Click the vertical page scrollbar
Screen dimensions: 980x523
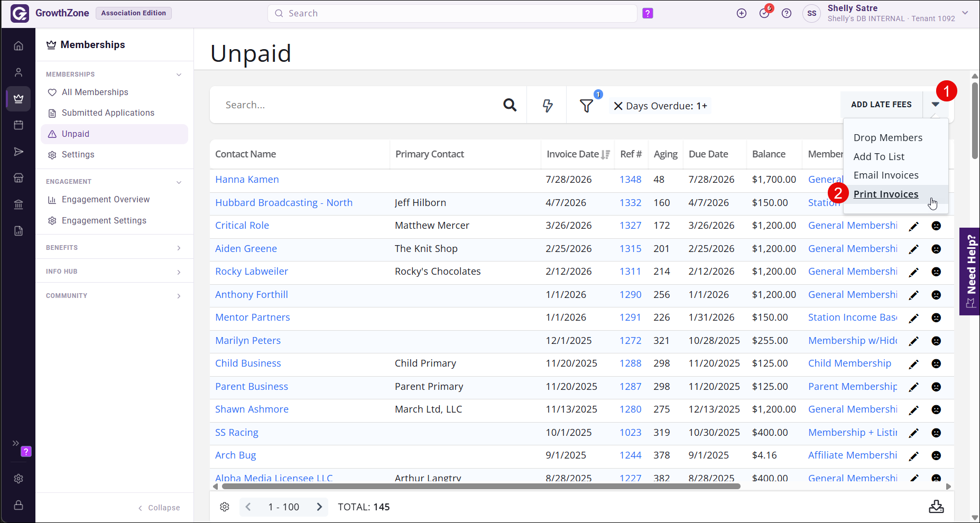click(975, 120)
